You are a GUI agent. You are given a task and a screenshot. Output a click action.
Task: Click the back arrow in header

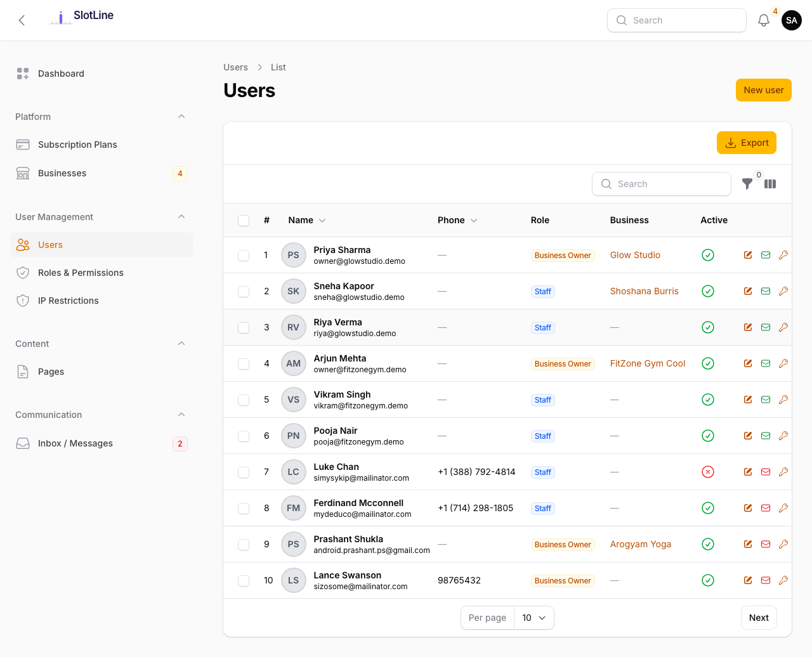pyautogui.click(x=22, y=20)
